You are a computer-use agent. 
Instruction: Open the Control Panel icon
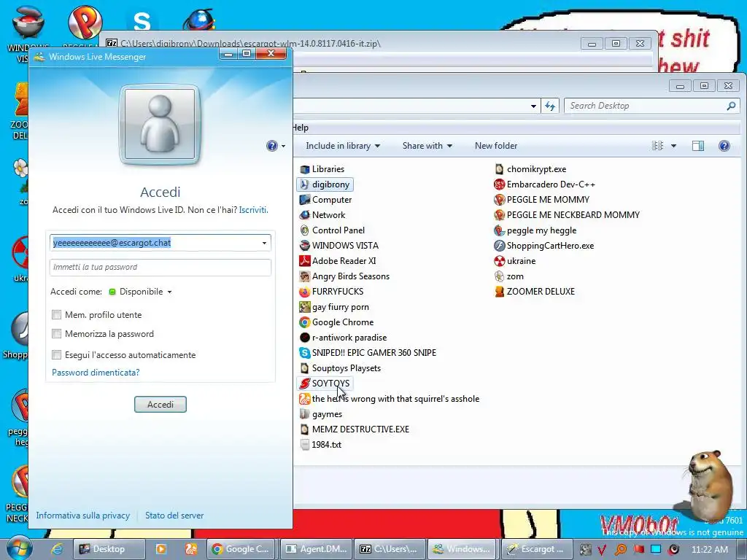point(305,230)
